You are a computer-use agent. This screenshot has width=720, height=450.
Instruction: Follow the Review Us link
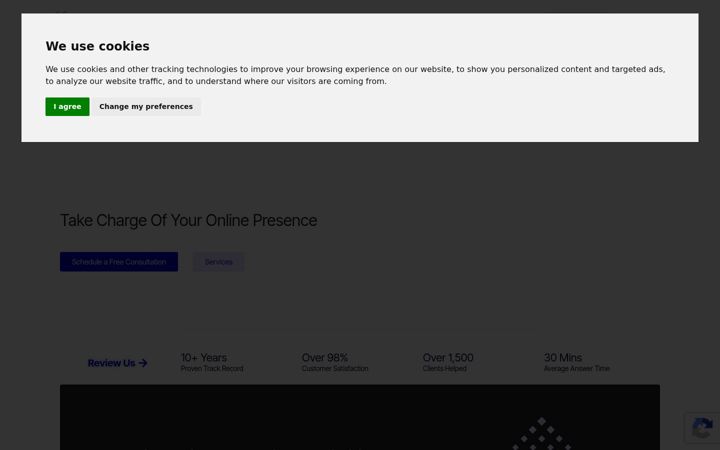pos(118,363)
